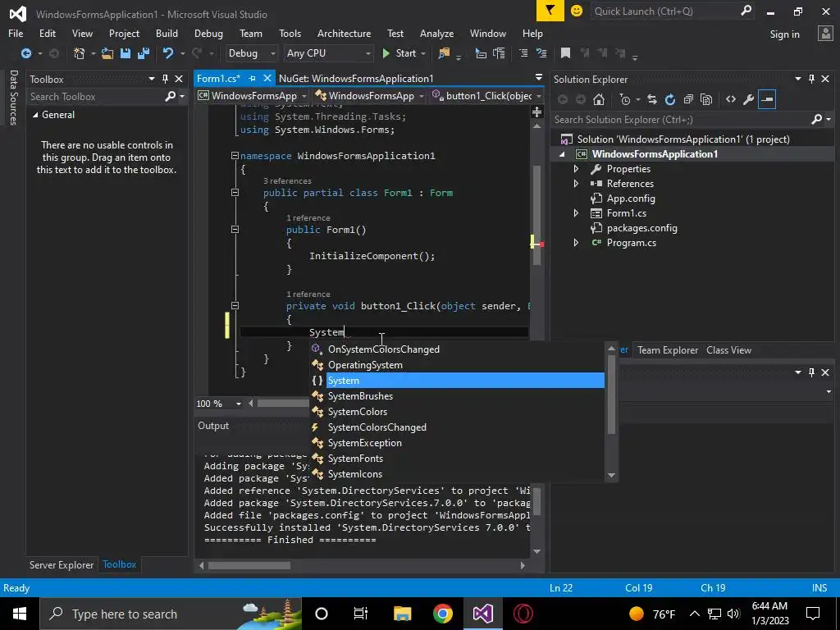Toggle Preview Selected Items in Solution Explorer
This screenshot has width=840, height=630.
pos(767,99)
